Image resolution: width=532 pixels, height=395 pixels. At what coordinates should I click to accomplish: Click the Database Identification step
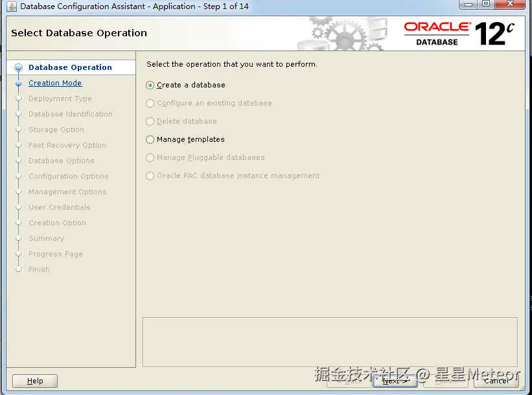(x=71, y=114)
